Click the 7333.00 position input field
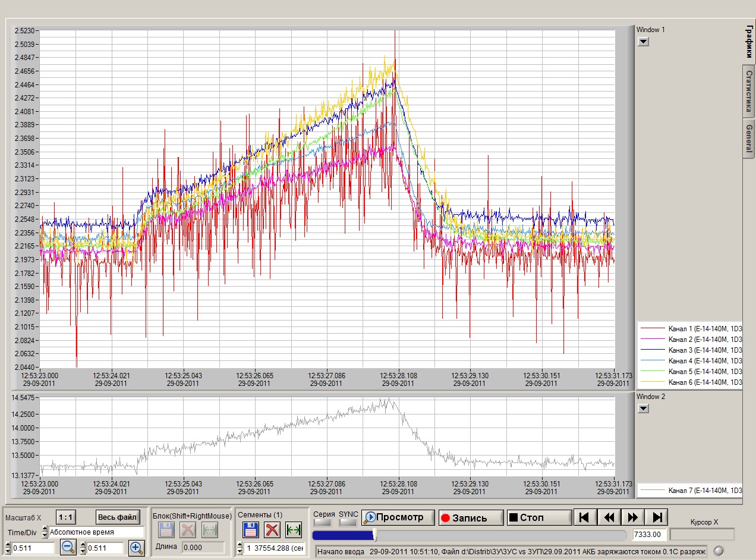The image size is (756, 559). pyautogui.click(x=649, y=535)
